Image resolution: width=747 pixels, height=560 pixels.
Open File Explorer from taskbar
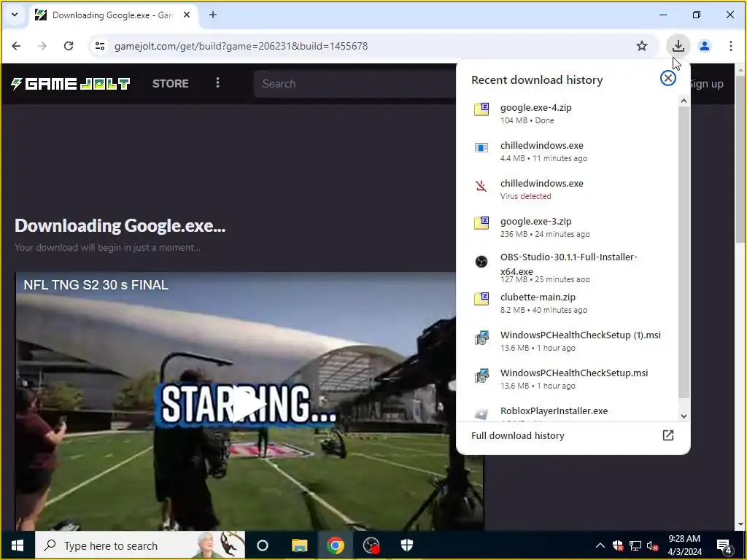[x=299, y=545]
